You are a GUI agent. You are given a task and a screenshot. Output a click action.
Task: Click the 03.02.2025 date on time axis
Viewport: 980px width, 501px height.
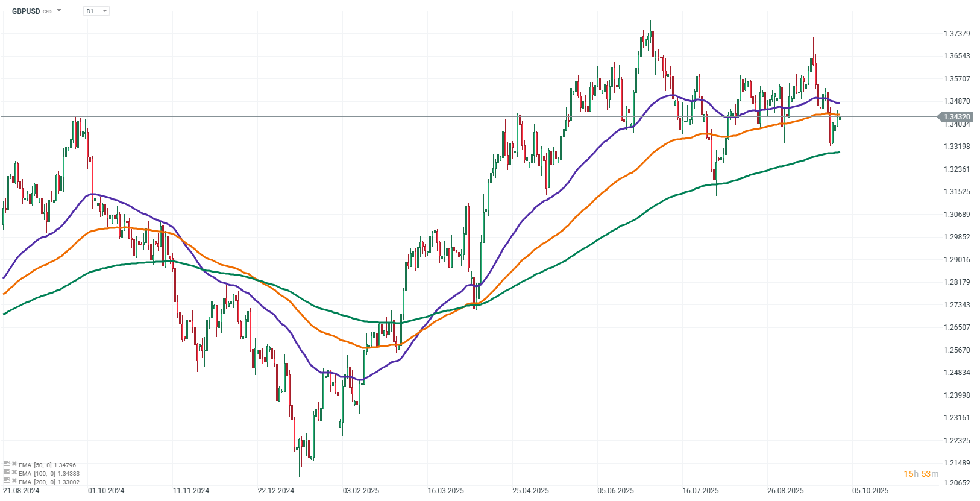[x=361, y=491]
